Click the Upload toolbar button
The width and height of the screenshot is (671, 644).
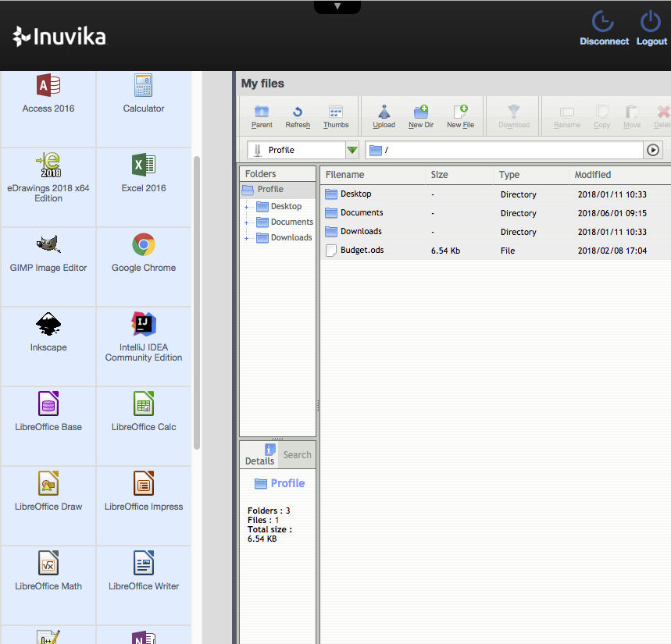[384, 117]
